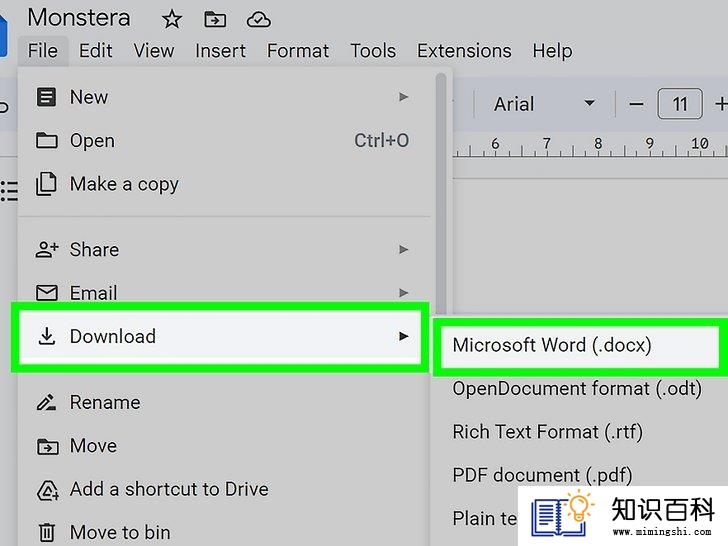Click the Download arrow icon

tap(46, 336)
